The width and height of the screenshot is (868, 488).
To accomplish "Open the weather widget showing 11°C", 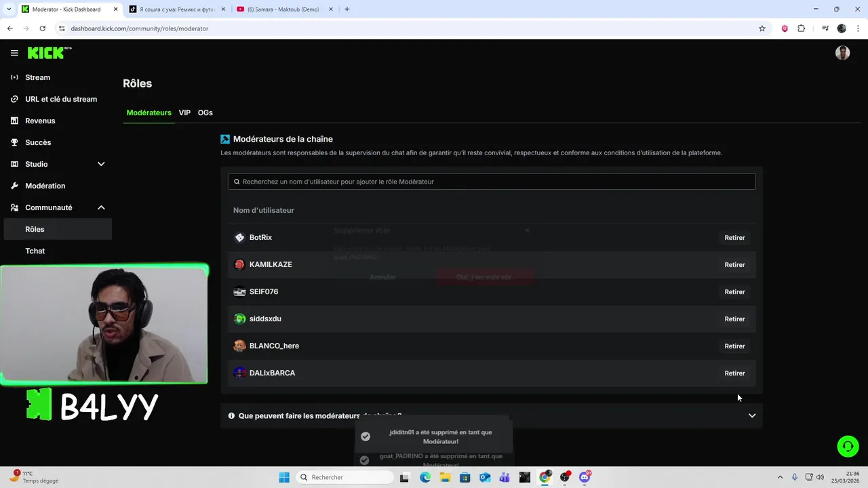I will [x=34, y=477].
